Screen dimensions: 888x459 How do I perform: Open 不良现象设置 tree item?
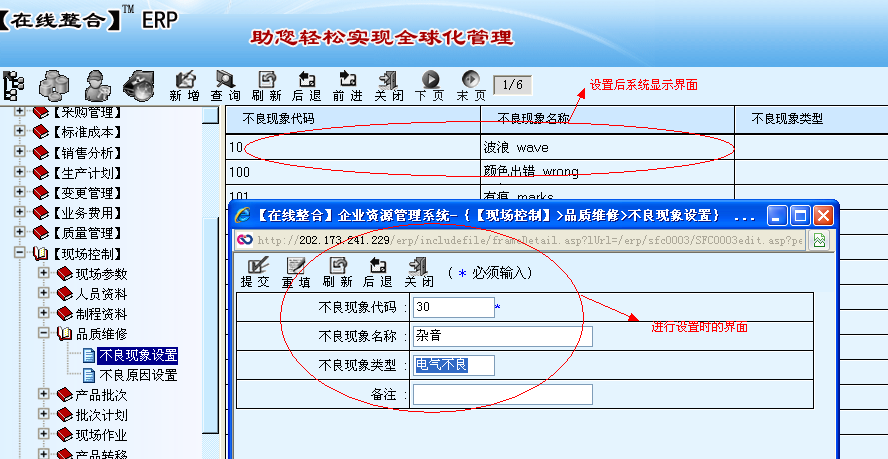tap(138, 355)
